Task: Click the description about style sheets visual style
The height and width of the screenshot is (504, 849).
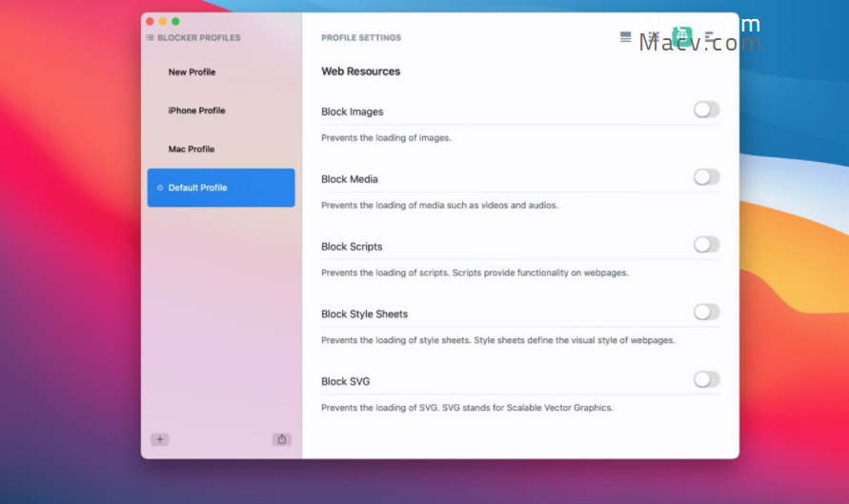Action: pos(498,340)
